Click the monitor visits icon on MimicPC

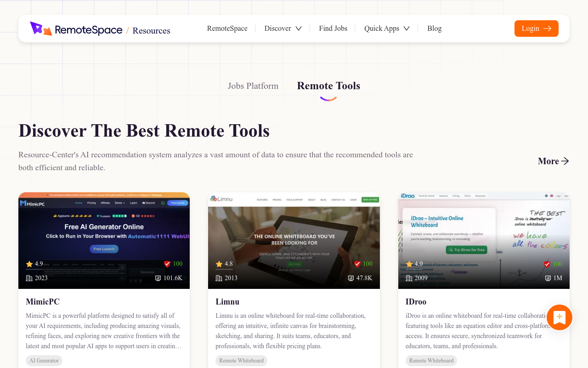158,278
